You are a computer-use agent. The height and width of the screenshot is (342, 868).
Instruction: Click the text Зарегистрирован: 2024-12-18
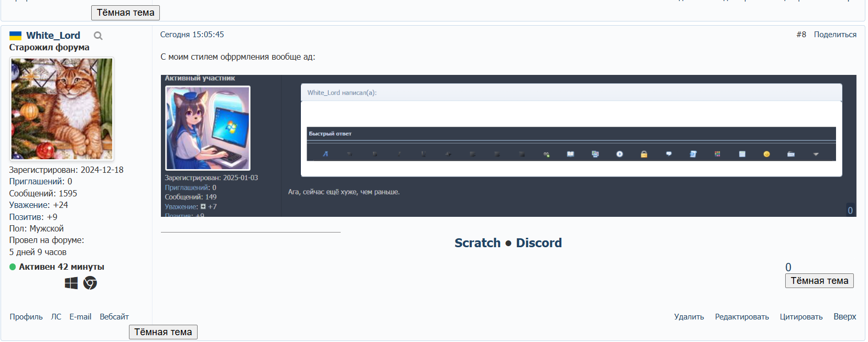[x=66, y=170]
